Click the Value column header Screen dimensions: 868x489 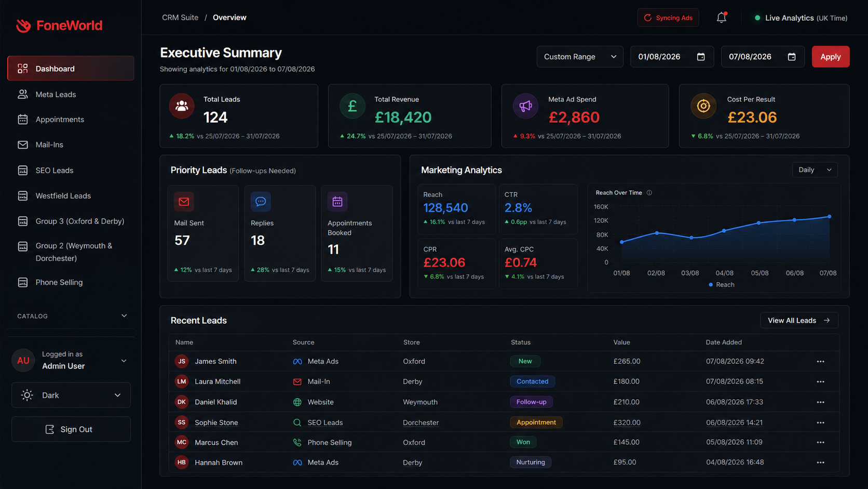pyautogui.click(x=621, y=342)
